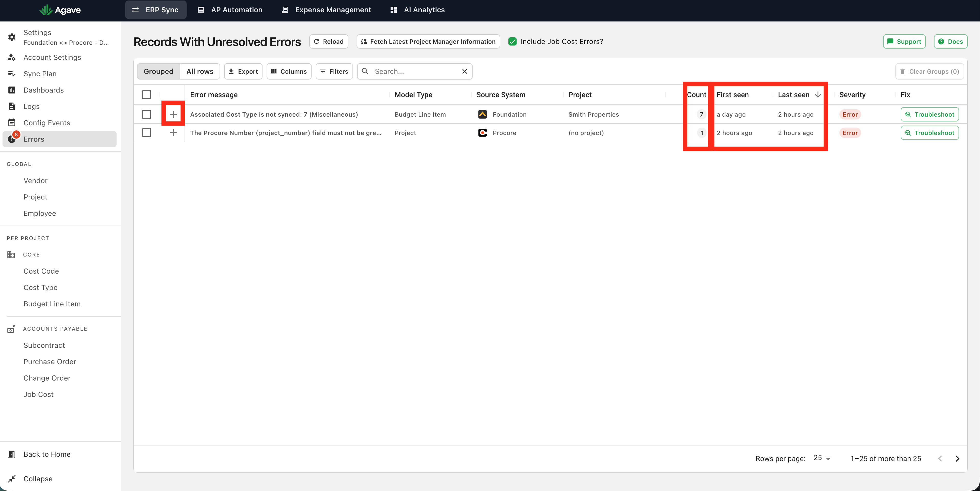
Task: Click the ERP Sync arrows icon
Action: coord(135,10)
